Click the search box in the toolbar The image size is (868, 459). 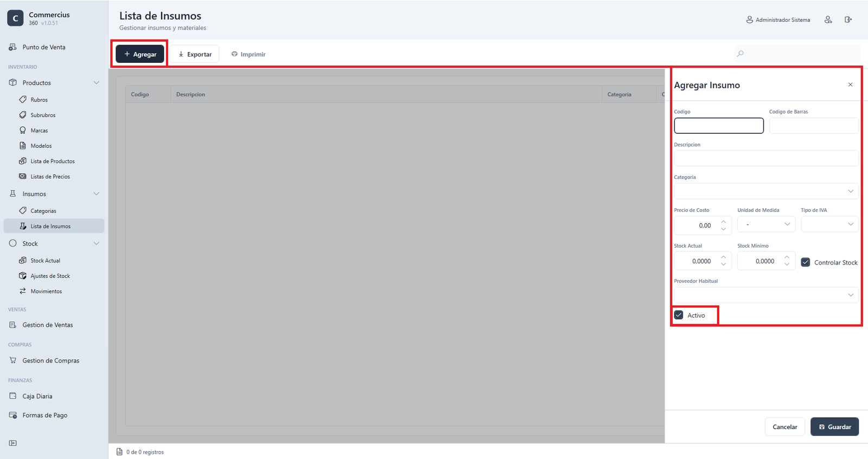click(x=797, y=54)
